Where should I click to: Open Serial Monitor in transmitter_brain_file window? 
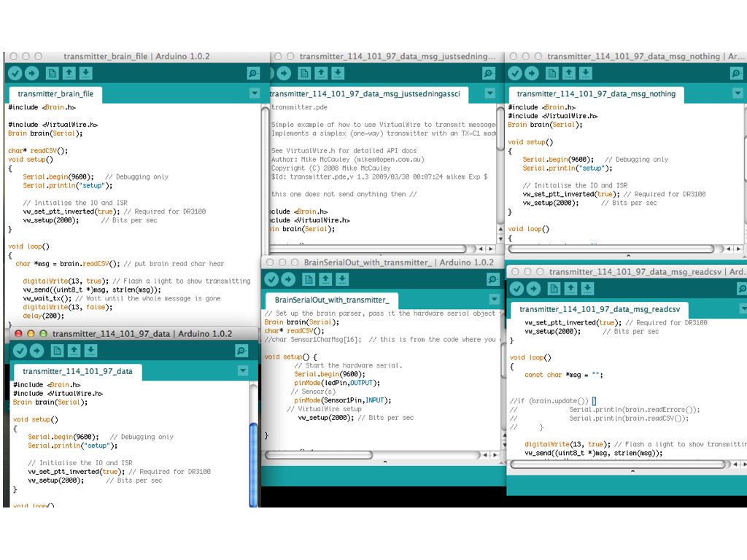point(252,73)
